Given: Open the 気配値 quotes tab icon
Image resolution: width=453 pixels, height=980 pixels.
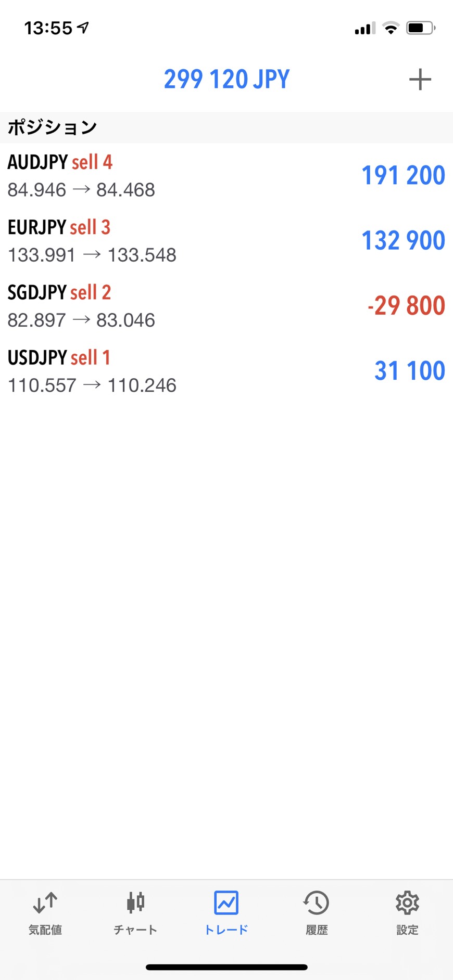Looking at the screenshot, I should (45, 903).
